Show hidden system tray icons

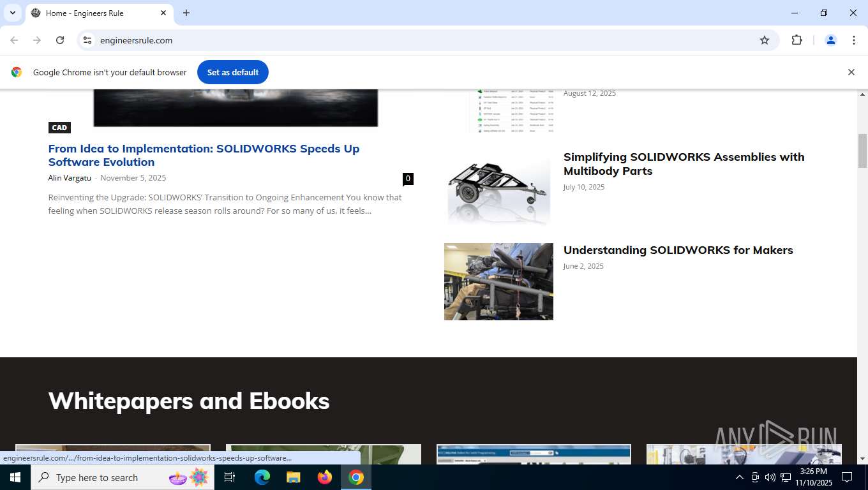(740, 477)
